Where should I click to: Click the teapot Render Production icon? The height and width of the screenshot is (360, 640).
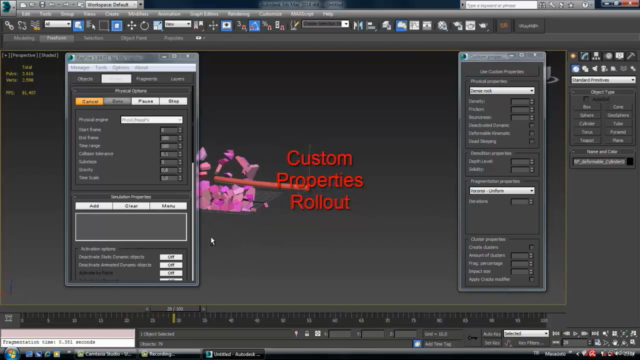coord(484,26)
